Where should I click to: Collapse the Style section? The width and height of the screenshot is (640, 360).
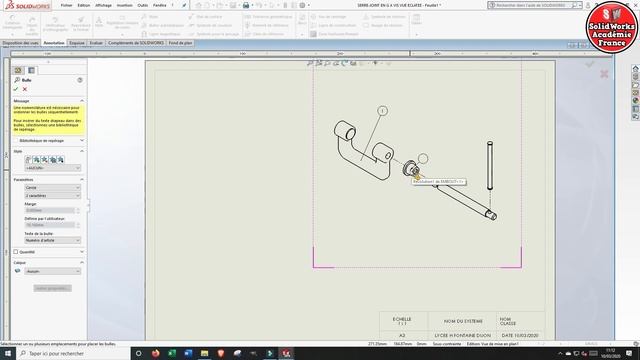click(x=82, y=151)
